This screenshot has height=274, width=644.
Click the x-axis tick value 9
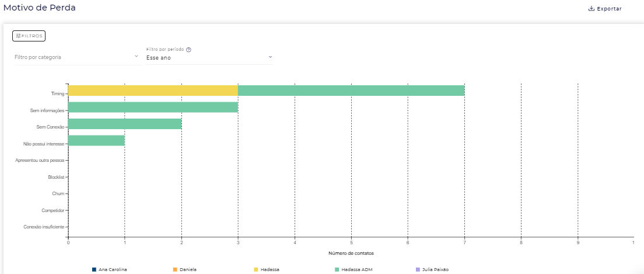tap(578, 243)
